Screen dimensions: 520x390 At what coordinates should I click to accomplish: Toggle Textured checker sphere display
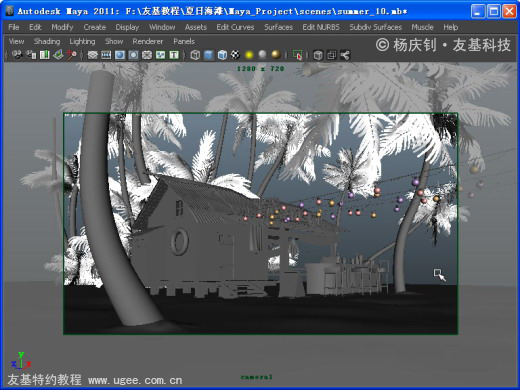point(235,55)
